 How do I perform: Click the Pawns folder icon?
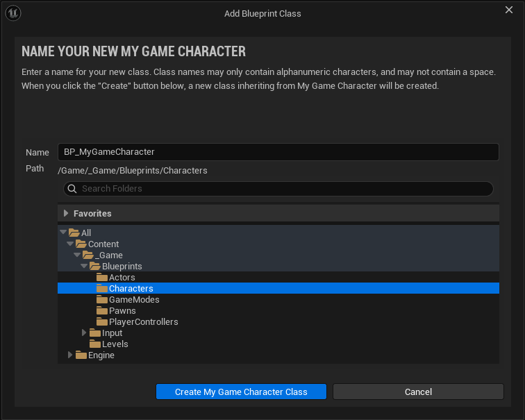101,311
